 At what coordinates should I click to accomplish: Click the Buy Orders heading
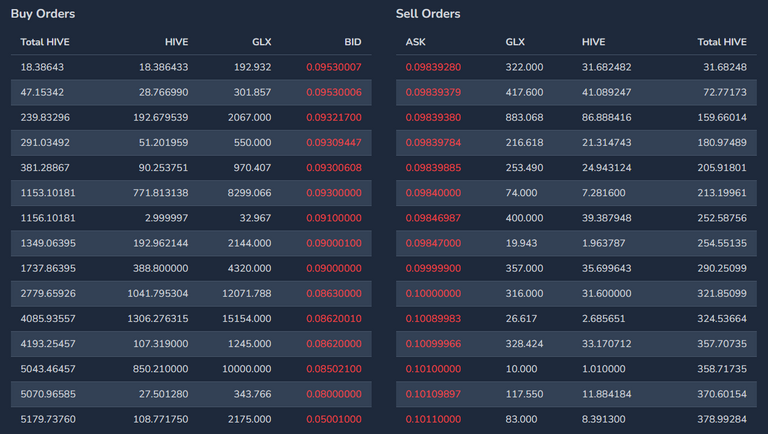pos(43,14)
